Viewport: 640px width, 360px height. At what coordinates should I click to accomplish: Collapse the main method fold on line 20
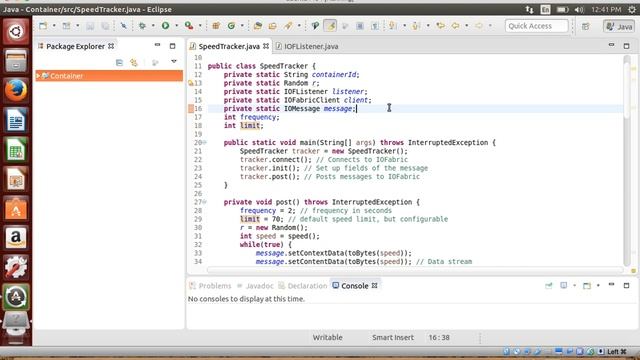[204, 142]
